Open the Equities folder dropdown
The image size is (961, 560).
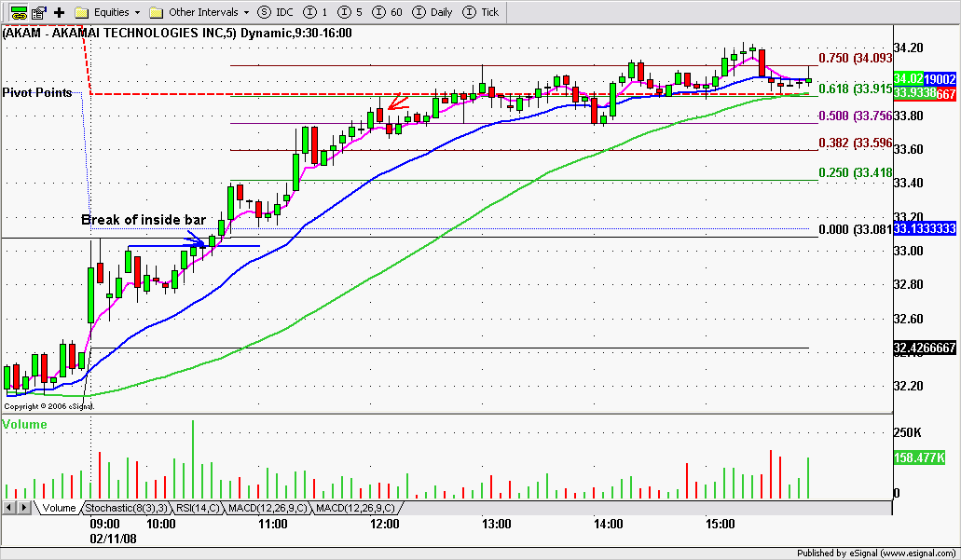(x=108, y=12)
